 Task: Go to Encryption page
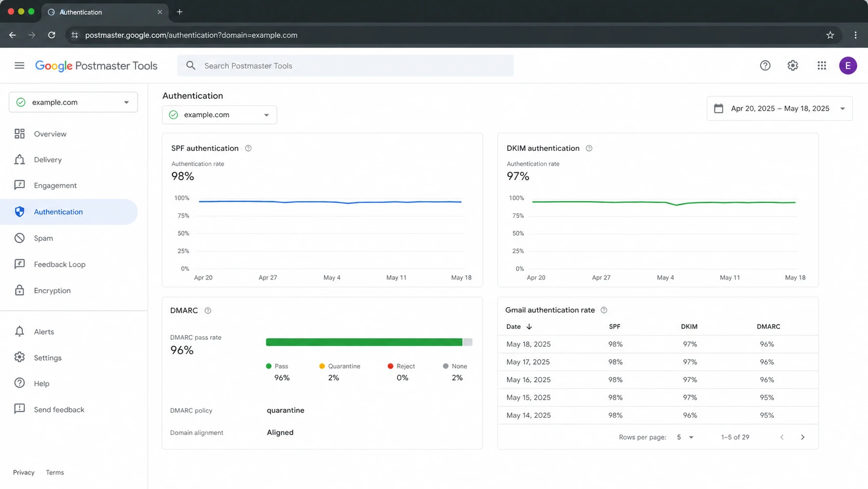(x=52, y=290)
